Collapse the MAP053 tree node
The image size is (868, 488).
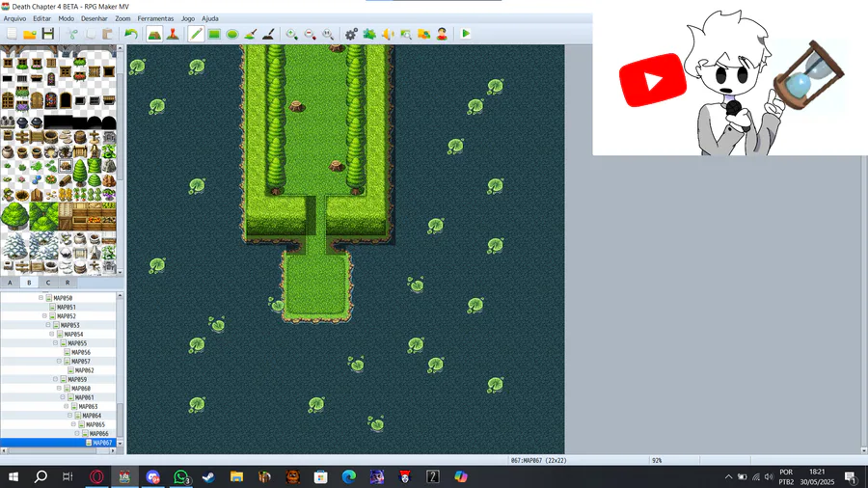coord(48,325)
